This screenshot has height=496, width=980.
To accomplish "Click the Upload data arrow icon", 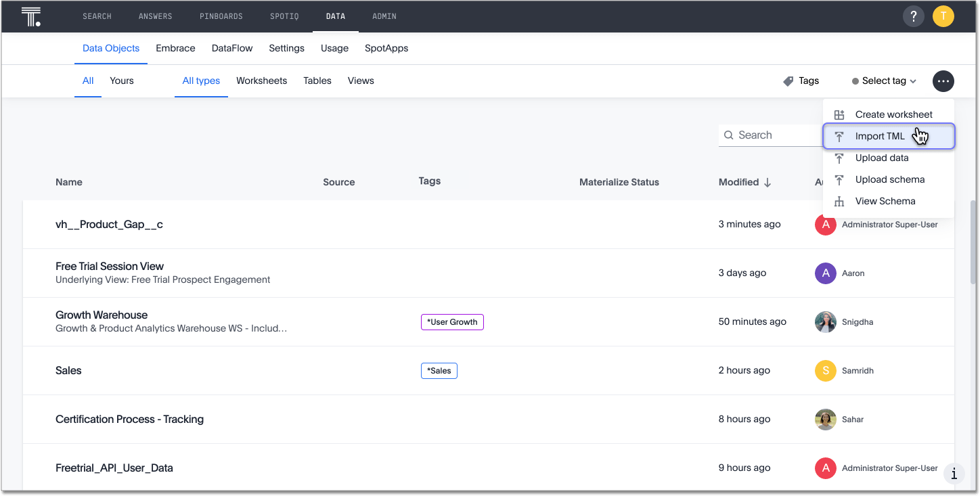I will click(x=839, y=158).
